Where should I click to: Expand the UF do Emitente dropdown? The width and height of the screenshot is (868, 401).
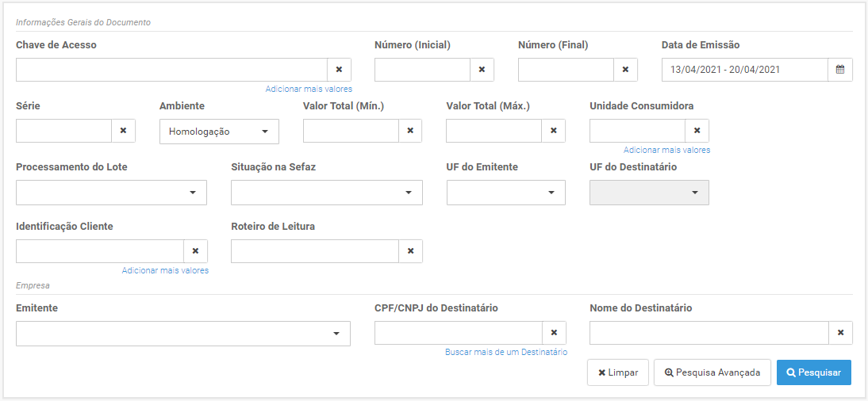506,193
